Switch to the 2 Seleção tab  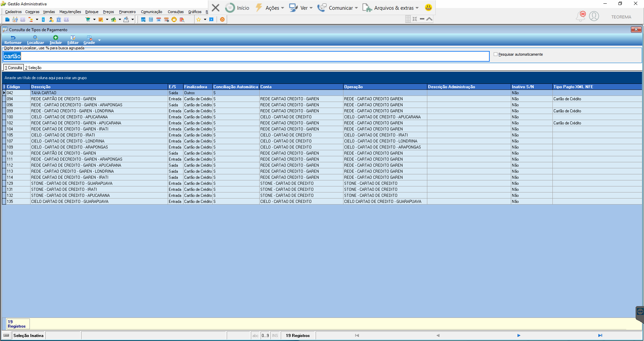click(33, 68)
